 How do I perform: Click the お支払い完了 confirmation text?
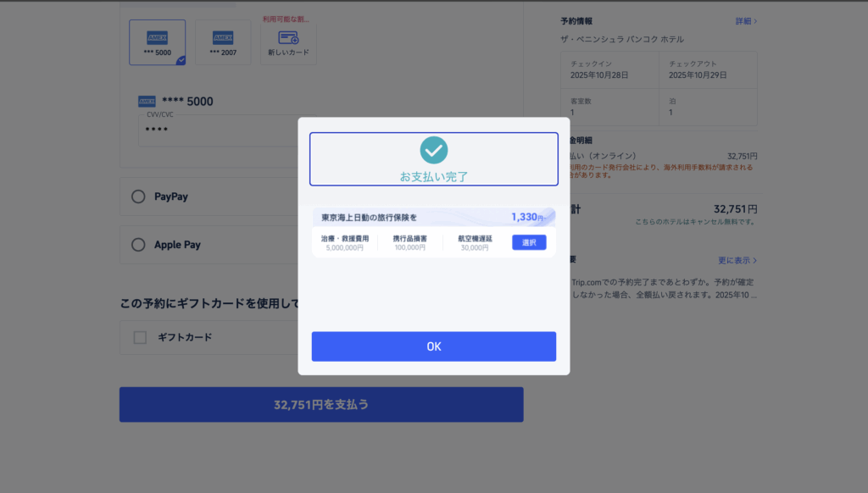click(433, 176)
